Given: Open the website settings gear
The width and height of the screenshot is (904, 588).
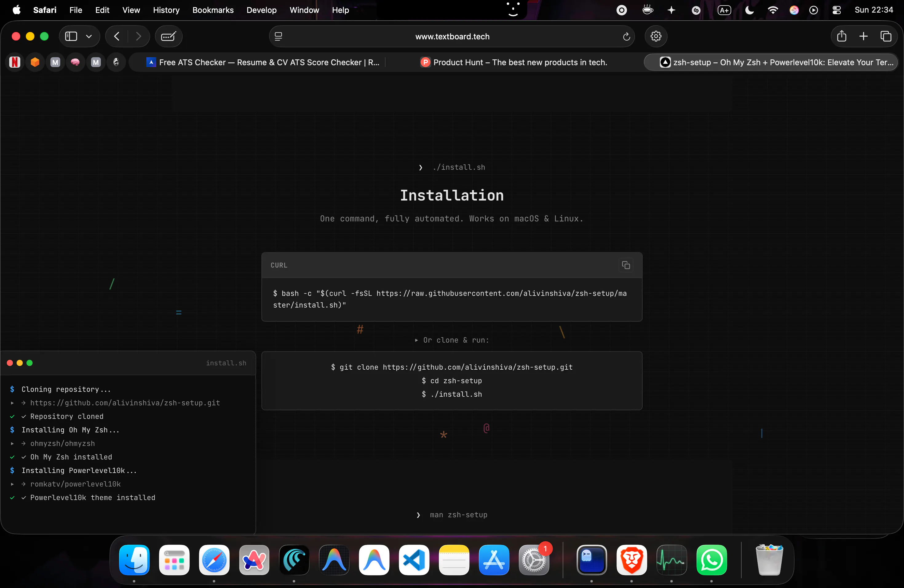Looking at the screenshot, I should pyautogui.click(x=656, y=37).
